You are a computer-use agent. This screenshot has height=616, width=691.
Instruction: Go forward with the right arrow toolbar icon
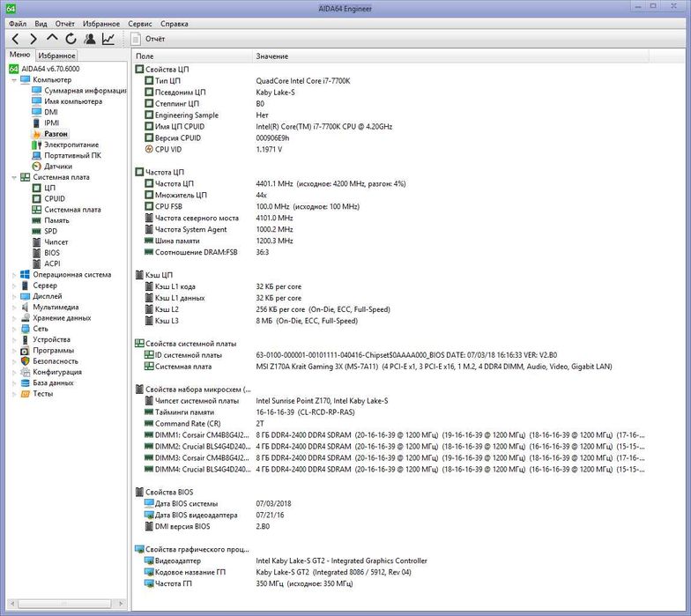(33, 39)
